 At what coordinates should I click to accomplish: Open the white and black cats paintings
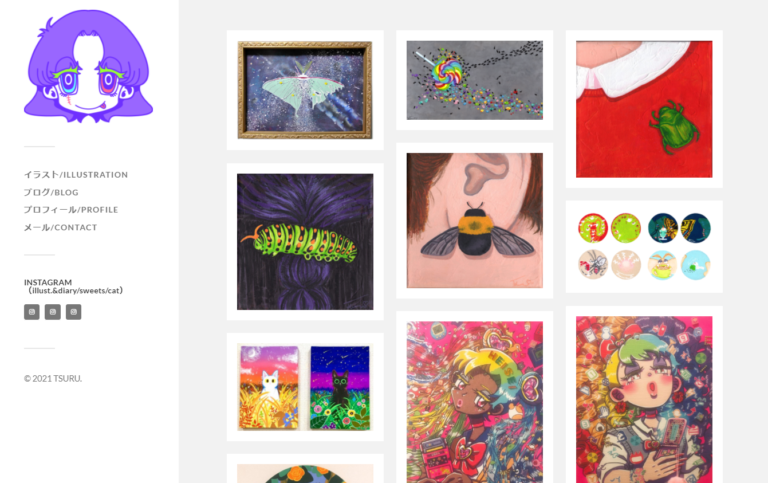click(305, 387)
